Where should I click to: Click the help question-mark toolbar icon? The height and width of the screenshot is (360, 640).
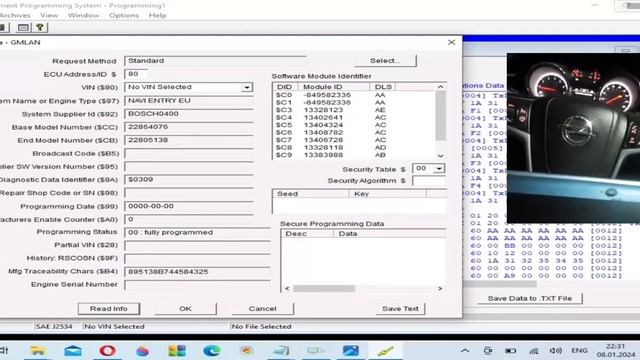(x=40, y=27)
